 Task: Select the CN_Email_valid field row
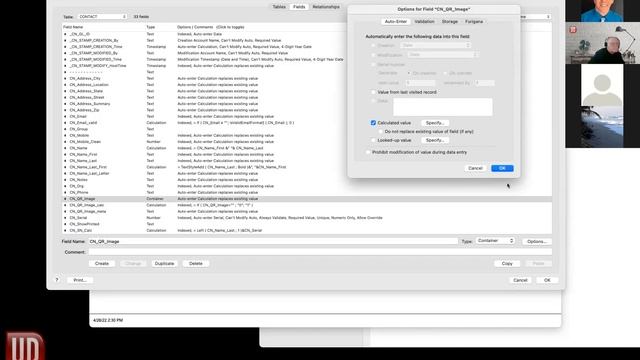(x=307, y=123)
